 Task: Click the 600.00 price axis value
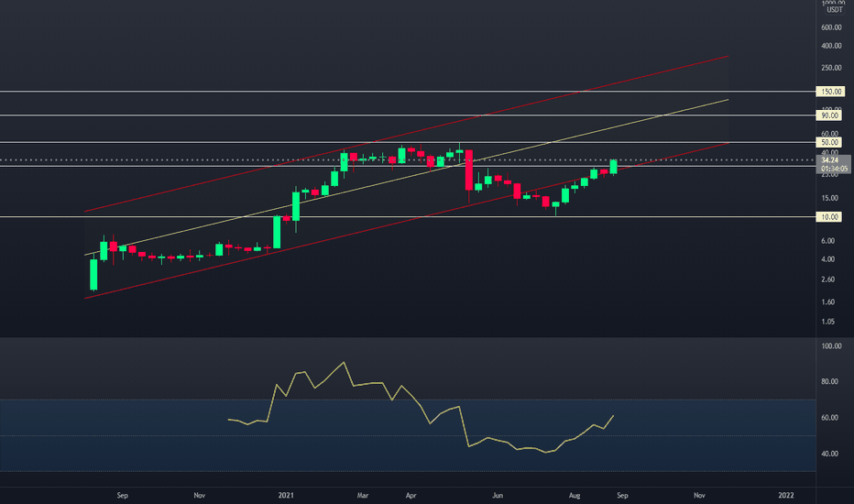831,27
